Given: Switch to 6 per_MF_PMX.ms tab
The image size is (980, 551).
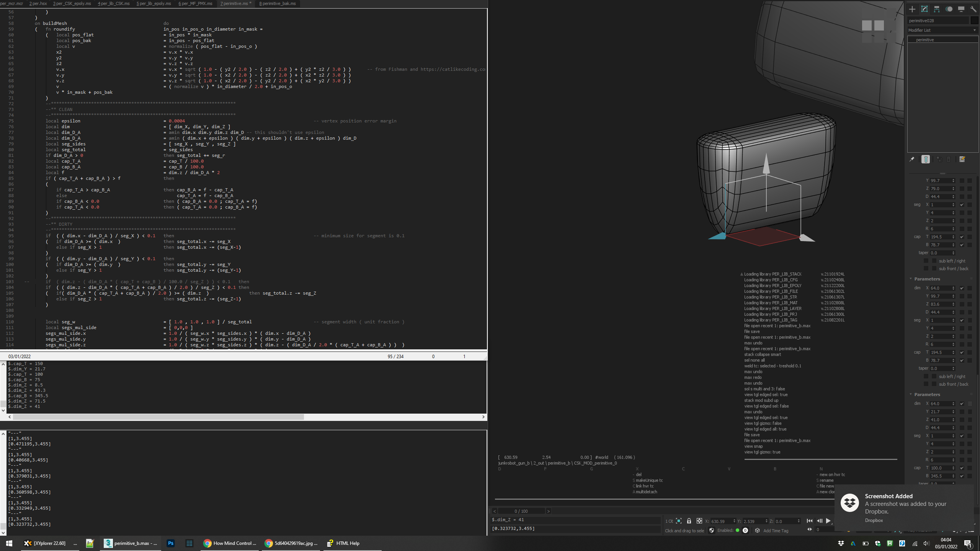Looking at the screenshot, I should coord(195,3).
